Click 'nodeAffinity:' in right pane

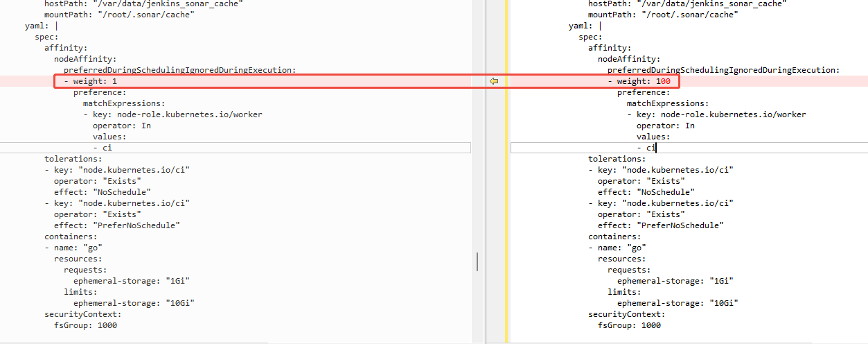click(629, 59)
